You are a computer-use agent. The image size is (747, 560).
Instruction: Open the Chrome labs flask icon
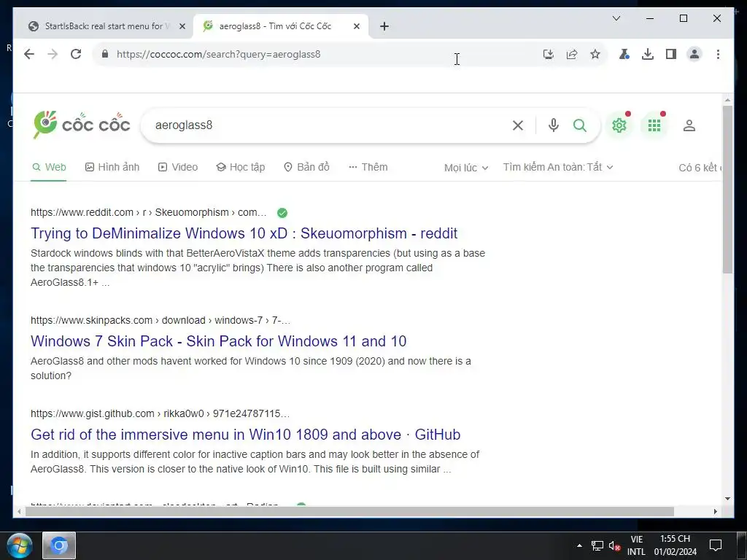(x=624, y=54)
